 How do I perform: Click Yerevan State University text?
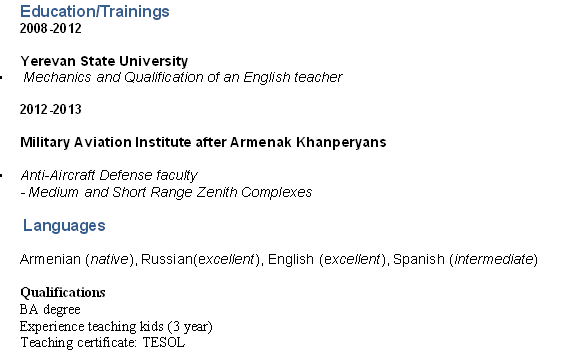[x=104, y=61]
